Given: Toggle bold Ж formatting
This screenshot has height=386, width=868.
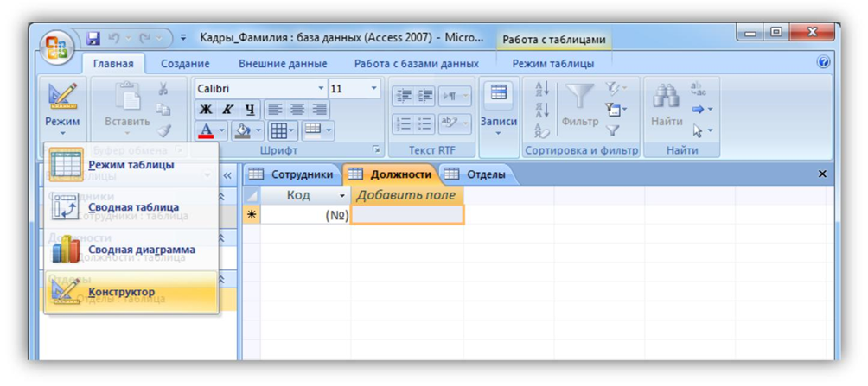Looking at the screenshot, I should pos(206,109).
